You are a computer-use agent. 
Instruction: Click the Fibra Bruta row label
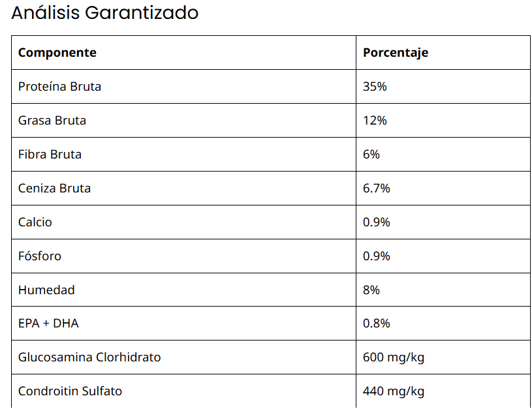click(50, 155)
